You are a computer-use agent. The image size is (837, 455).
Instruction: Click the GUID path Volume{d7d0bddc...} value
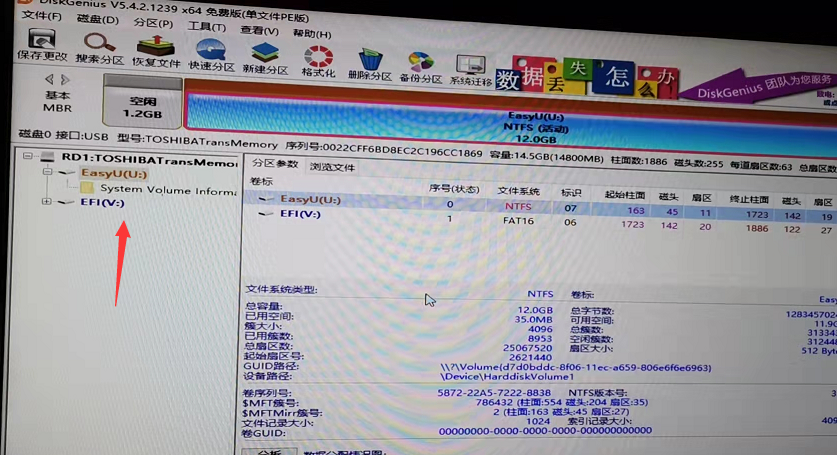(x=575, y=367)
